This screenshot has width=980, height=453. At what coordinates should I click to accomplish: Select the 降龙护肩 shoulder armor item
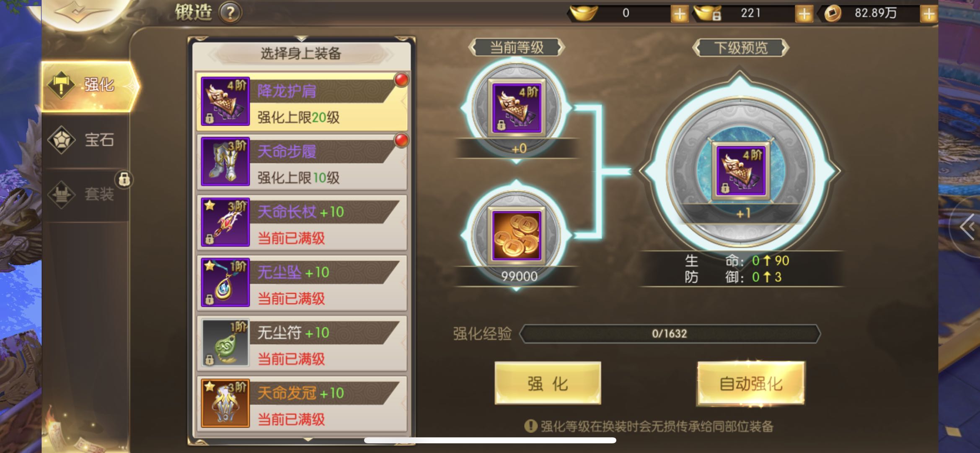coord(302,101)
